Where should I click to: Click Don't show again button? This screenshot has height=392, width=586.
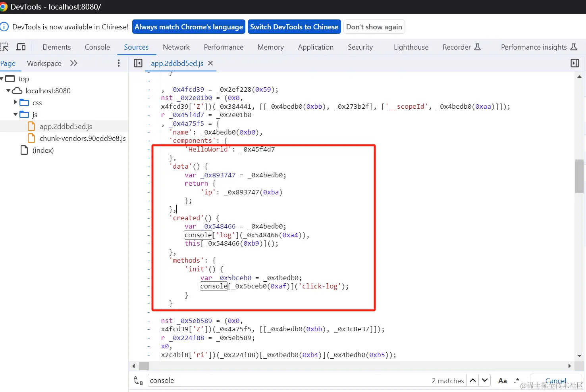click(x=374, y=27)
